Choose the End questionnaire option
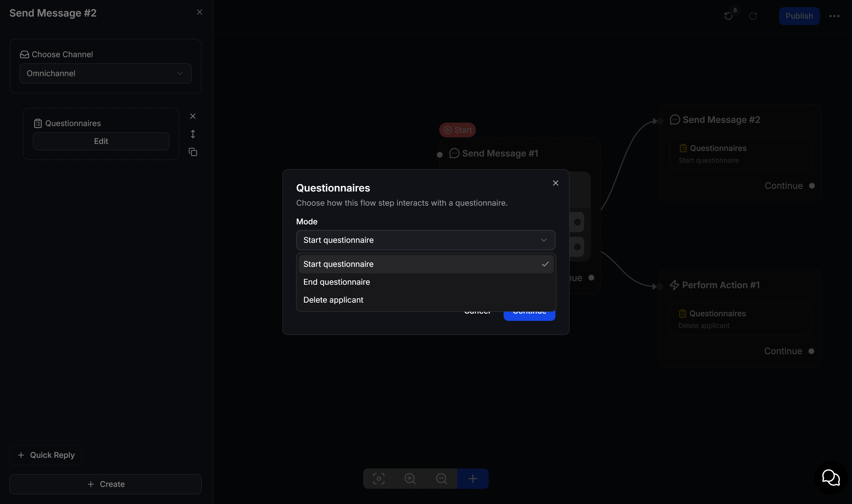The image size is (852, 504). 426,282
